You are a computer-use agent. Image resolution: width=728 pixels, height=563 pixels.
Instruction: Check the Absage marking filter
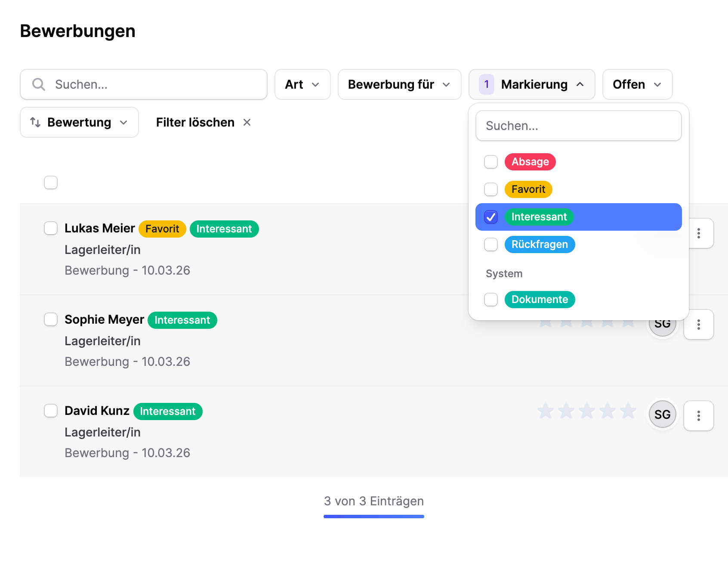[x=491, y=162]
